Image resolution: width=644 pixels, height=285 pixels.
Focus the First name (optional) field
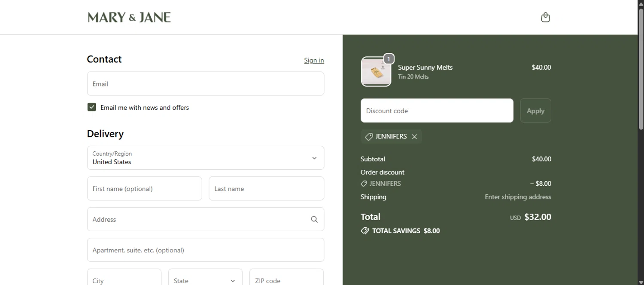(144, 188)
